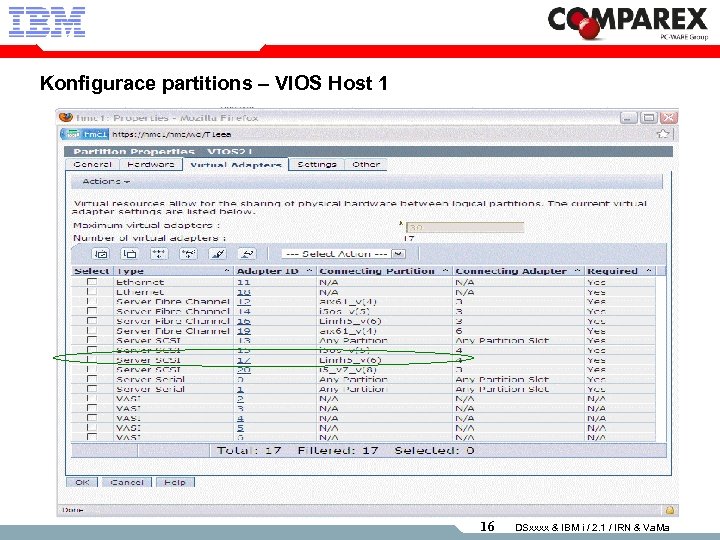Click the Firefox logo in title bar

(x=66, y=117)
